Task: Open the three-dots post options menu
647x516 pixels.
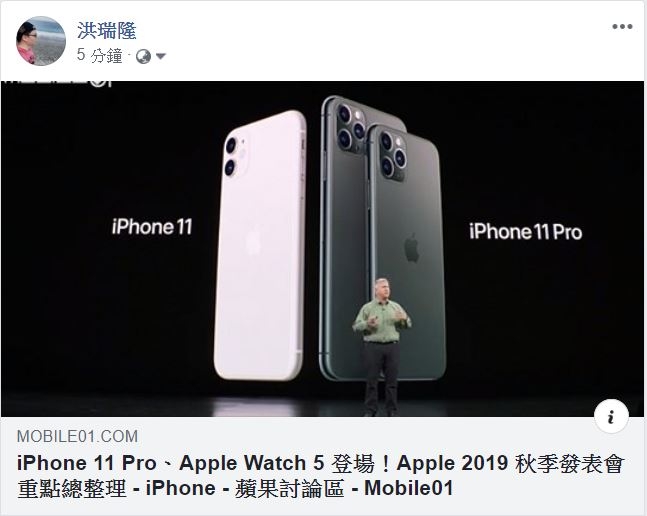Action: pos(622,27)
